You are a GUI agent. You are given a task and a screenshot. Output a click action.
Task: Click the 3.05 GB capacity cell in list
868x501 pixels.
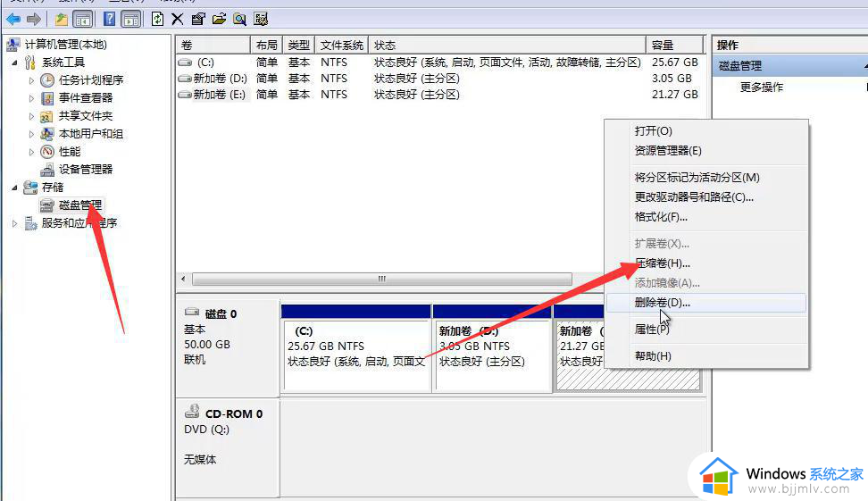pos(672,79)
